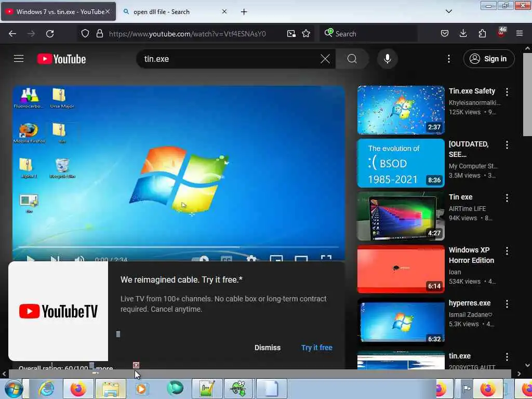Launch Internet Explorer from taskbar
This screenshot has width=532, height=399.
coord(46,389)
